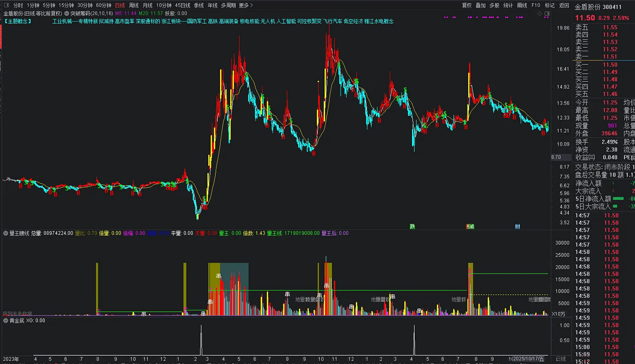Select the 60分钟 period
Viewport: 635px width, 364px height.
point(104,5)
